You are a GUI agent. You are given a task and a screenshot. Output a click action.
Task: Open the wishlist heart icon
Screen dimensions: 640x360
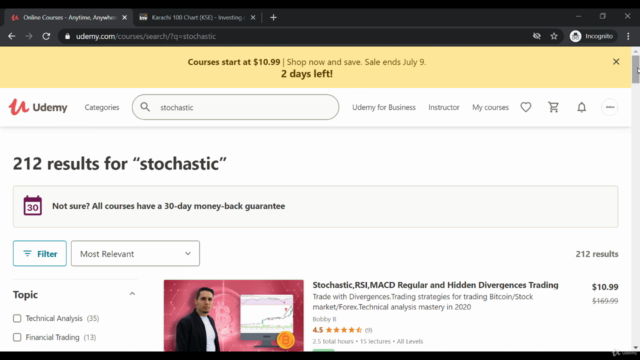[526, 107]
